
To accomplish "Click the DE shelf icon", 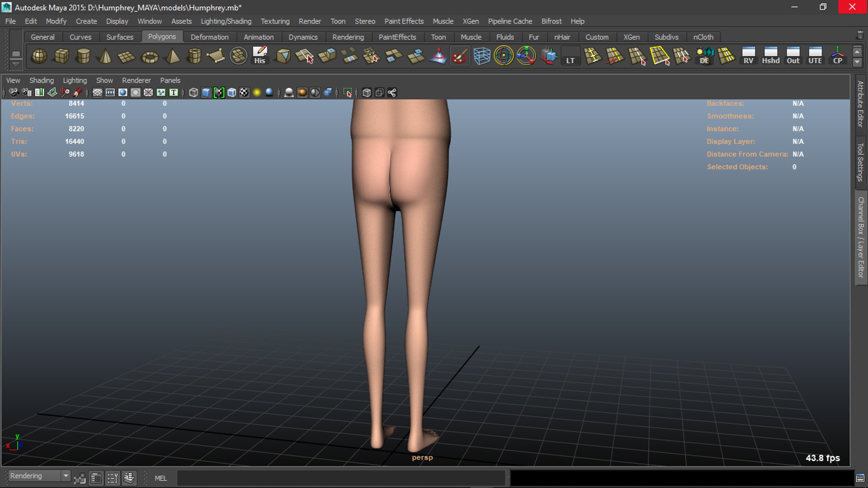I will pos(704,56).
